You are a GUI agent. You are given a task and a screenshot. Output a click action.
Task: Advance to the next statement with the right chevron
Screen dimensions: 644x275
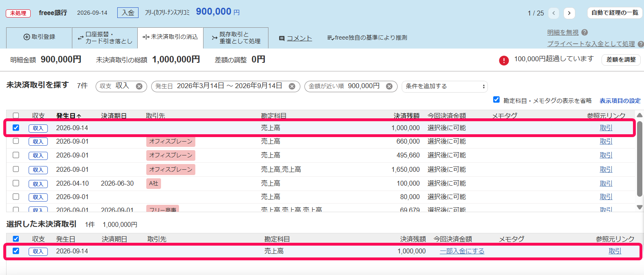pos(569,13)
